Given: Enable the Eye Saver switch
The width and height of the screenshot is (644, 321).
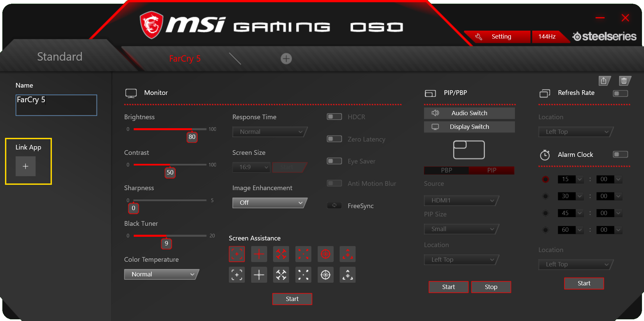Looking at the screenshot, I should tap(334, 161).
